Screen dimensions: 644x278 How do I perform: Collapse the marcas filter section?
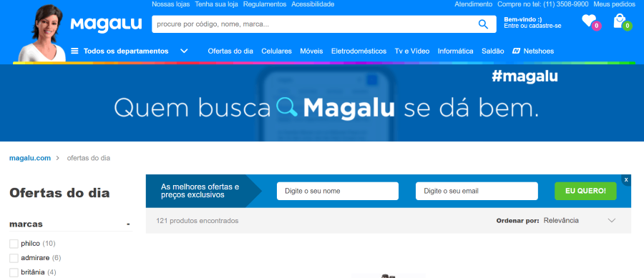[128, 224]
